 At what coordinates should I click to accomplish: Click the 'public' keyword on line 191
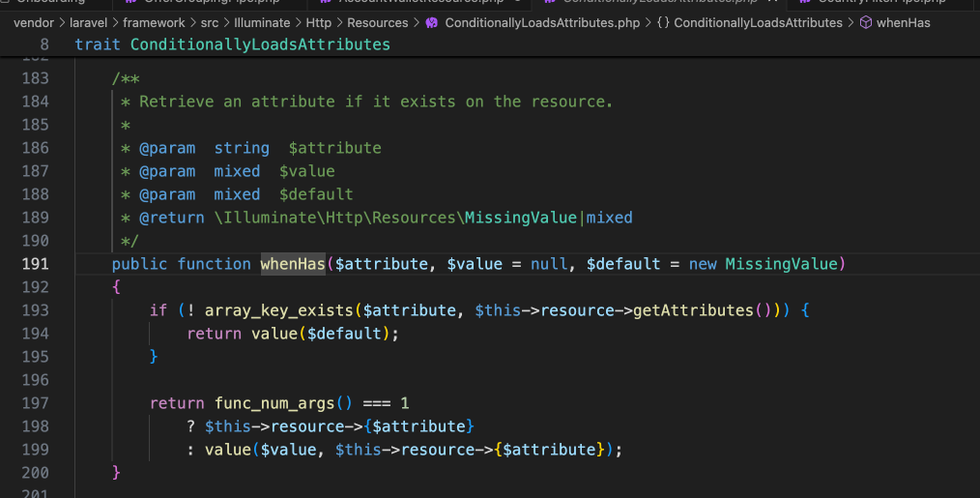point(139,264)
